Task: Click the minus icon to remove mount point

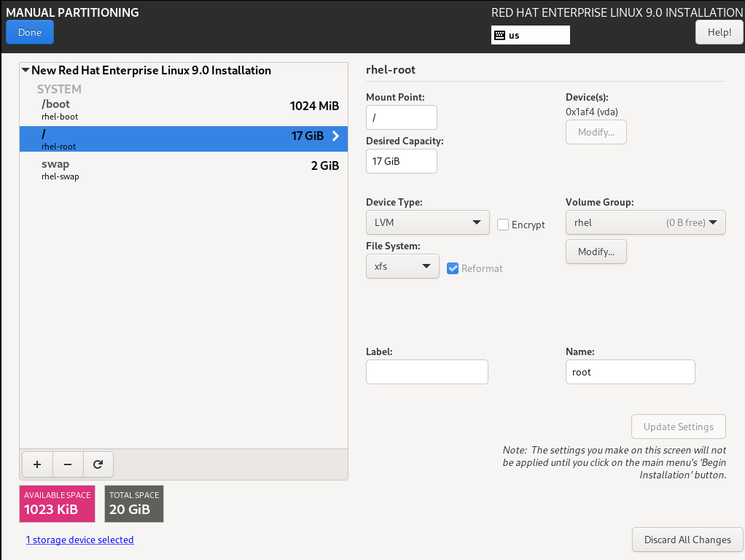Action: (68, 464)
